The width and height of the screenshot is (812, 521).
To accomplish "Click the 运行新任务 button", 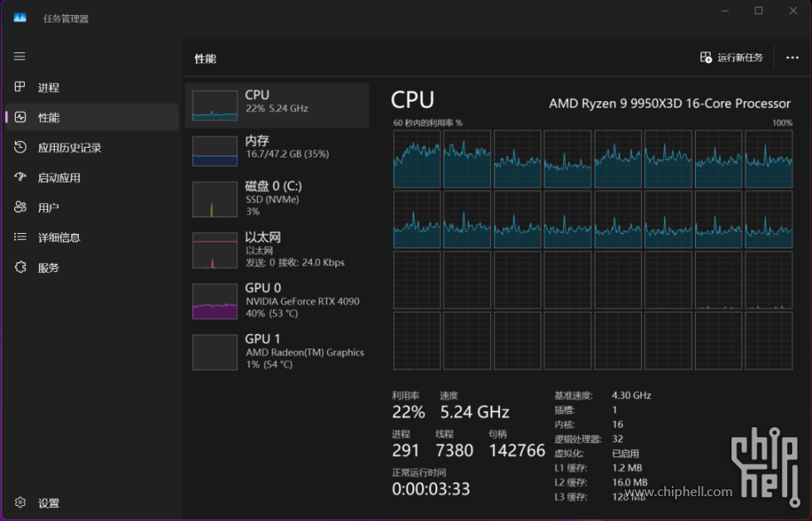I will point(732,57).
